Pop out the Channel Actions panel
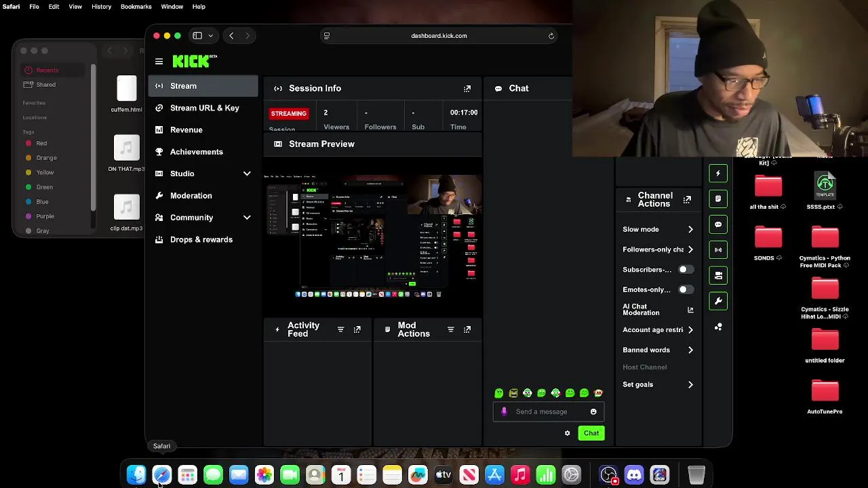 687,199
